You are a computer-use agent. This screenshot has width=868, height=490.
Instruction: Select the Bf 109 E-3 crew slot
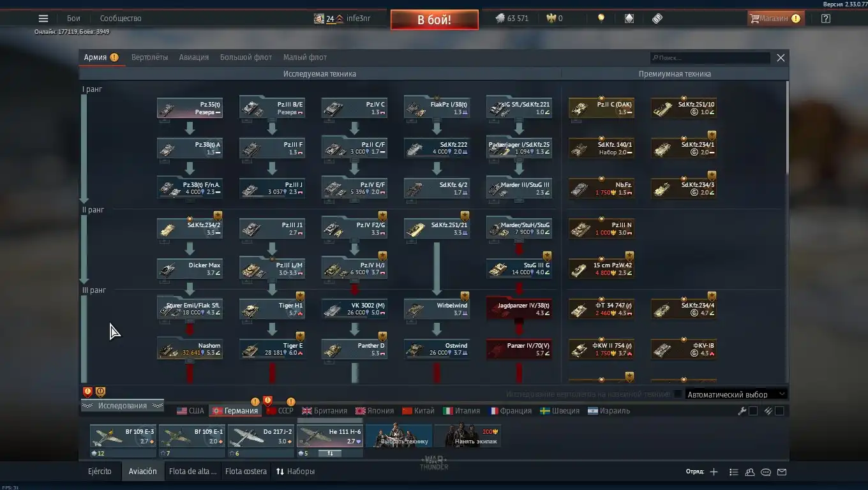pyautogui.click(x=123, y=436)
